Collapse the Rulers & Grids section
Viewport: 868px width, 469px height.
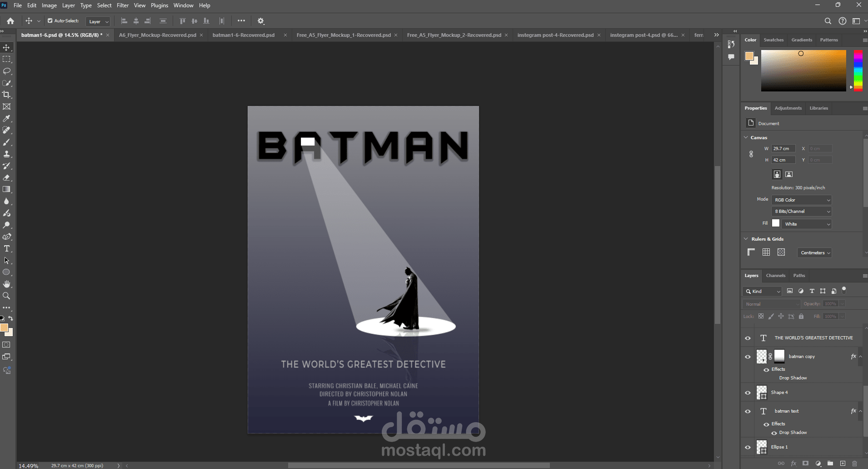pos(746,239)
